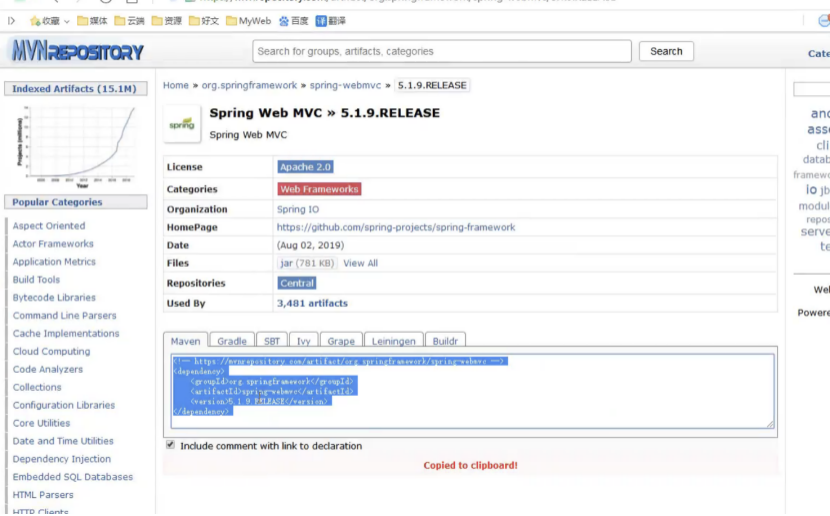Image resolution: width=830 pixels, height=516 pixels.
Task: Click the MVNRepository logo
Action: click(x=77, y=51)
